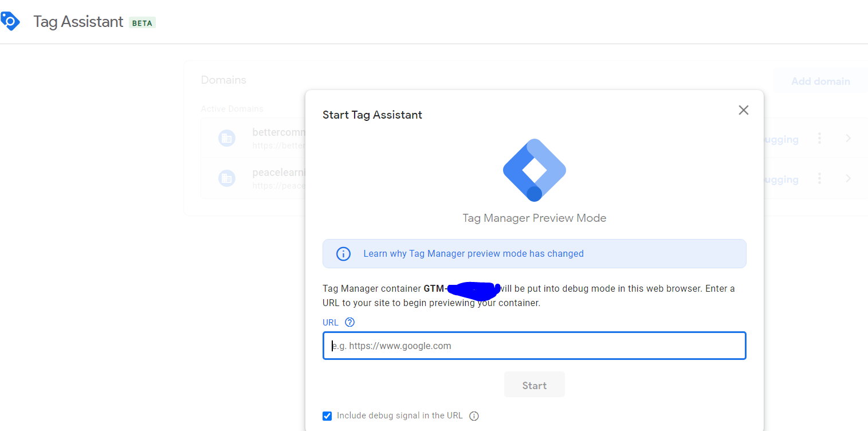Click the info icon in blue banner
868x431 pixels.
343,254
